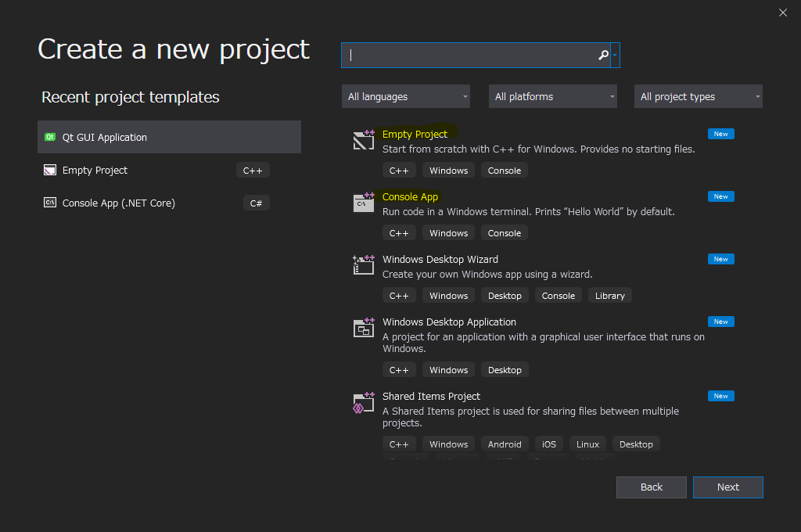Click the Shared Items Project icon
The width and height of the screenshot is (801, 532).
pos(364,403)
